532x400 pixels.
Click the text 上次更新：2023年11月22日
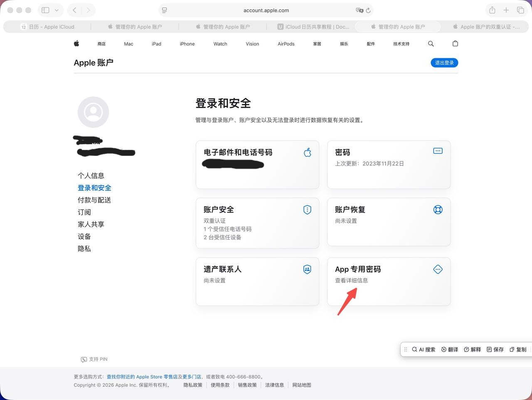pyautogui.click(x=369, y=163)
